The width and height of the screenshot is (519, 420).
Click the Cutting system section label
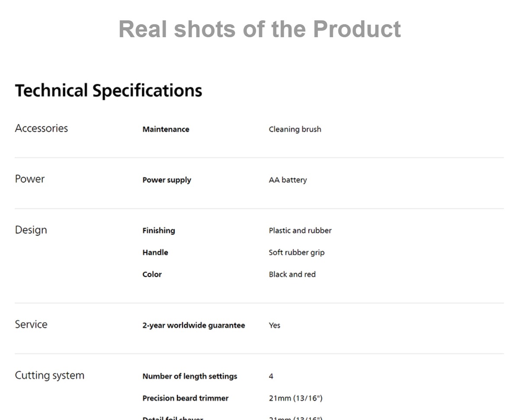50,375
